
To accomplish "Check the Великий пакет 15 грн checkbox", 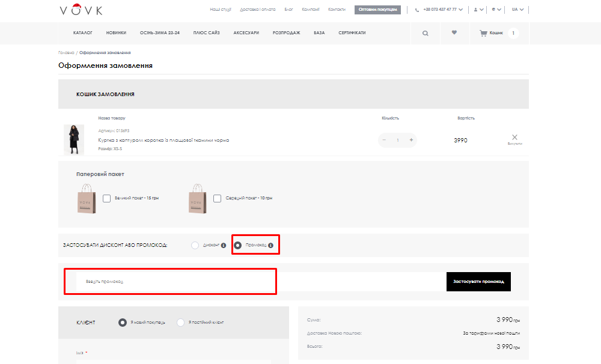I will [x=107, y=198].
